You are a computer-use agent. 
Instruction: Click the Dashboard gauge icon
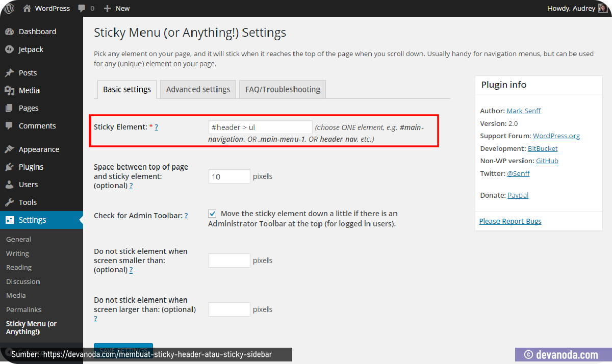(9, 32)
